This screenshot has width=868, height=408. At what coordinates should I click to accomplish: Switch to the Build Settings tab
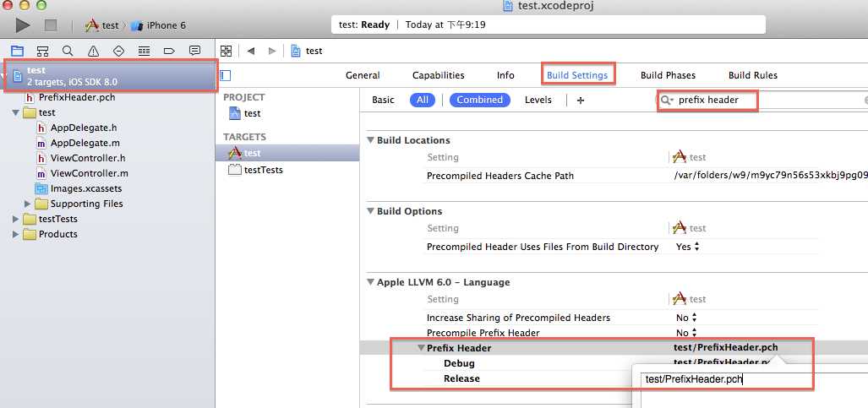[577, 75]
